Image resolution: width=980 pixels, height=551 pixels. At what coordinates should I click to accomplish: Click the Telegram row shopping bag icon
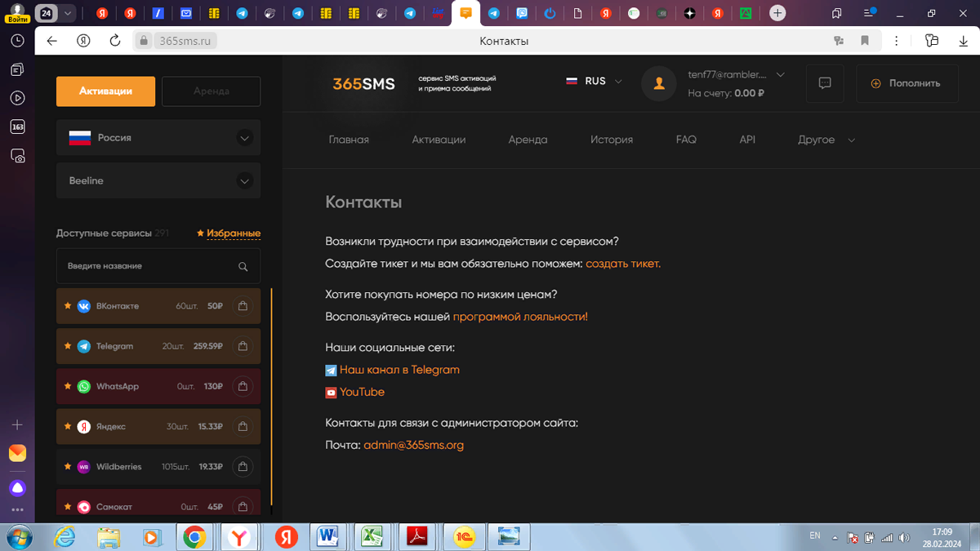point(243,346)
